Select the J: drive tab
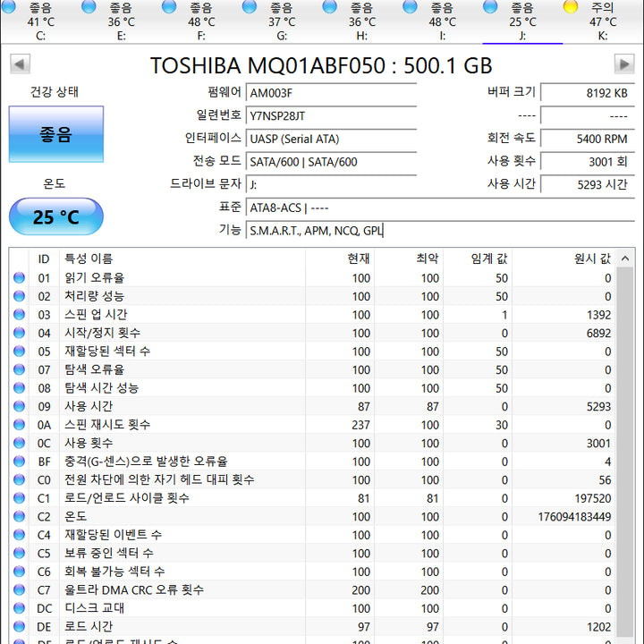 click(522, 21)
